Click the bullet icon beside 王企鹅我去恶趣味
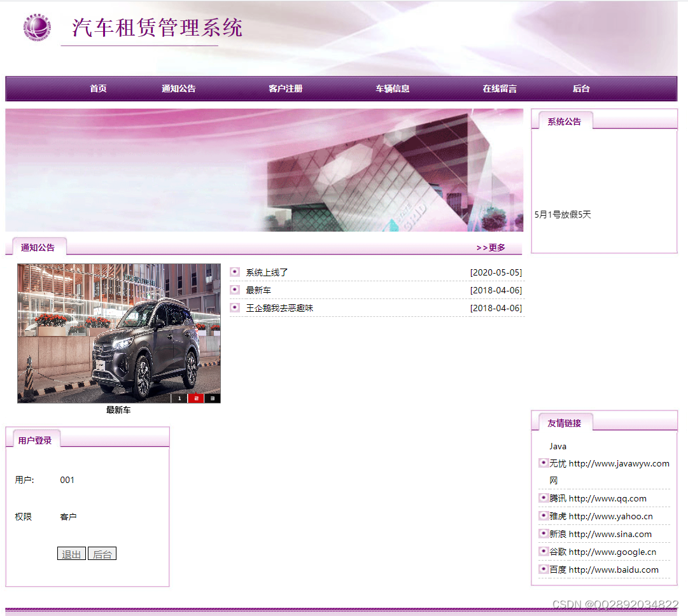The height and width of the screenshot is (616, 688). pyautogui.click(x=235, y=307)
